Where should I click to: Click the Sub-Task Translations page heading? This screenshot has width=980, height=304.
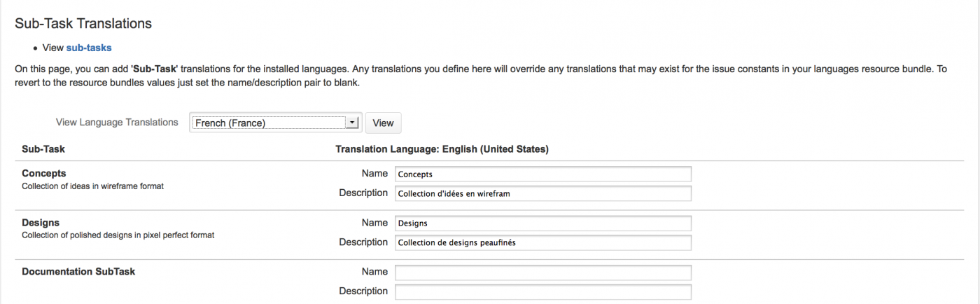[x=83, y=23]
